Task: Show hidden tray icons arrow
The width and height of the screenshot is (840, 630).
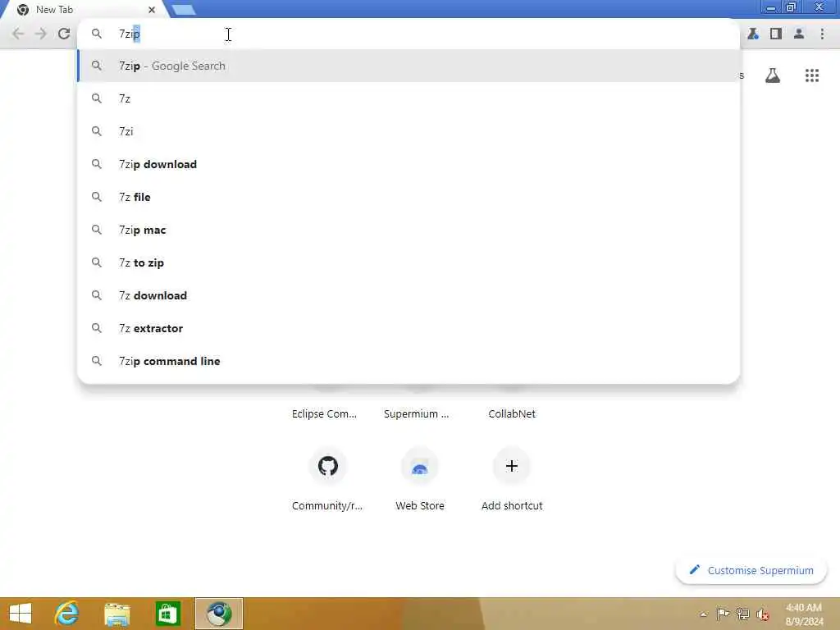Action: (703, 614)
